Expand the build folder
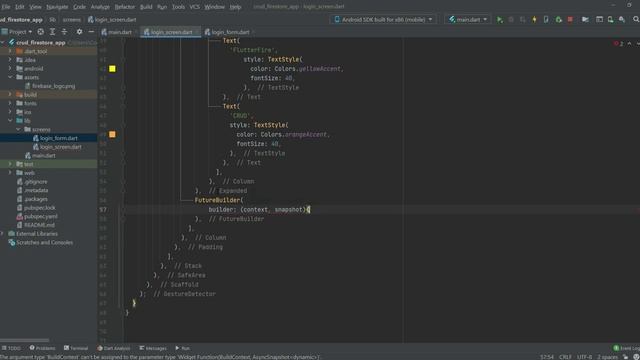 [x=10, y=94]
